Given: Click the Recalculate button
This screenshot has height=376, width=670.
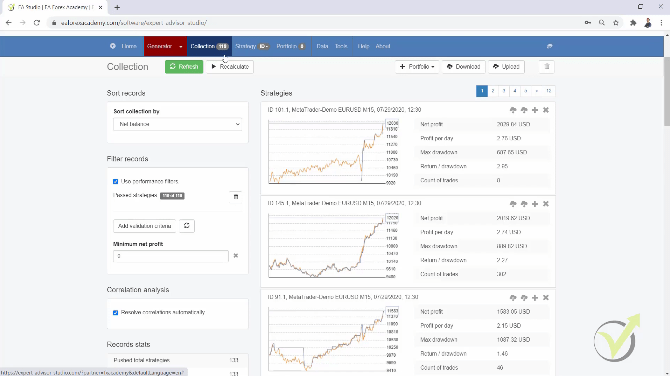Looking at the screenshot, I should [230, 67].
